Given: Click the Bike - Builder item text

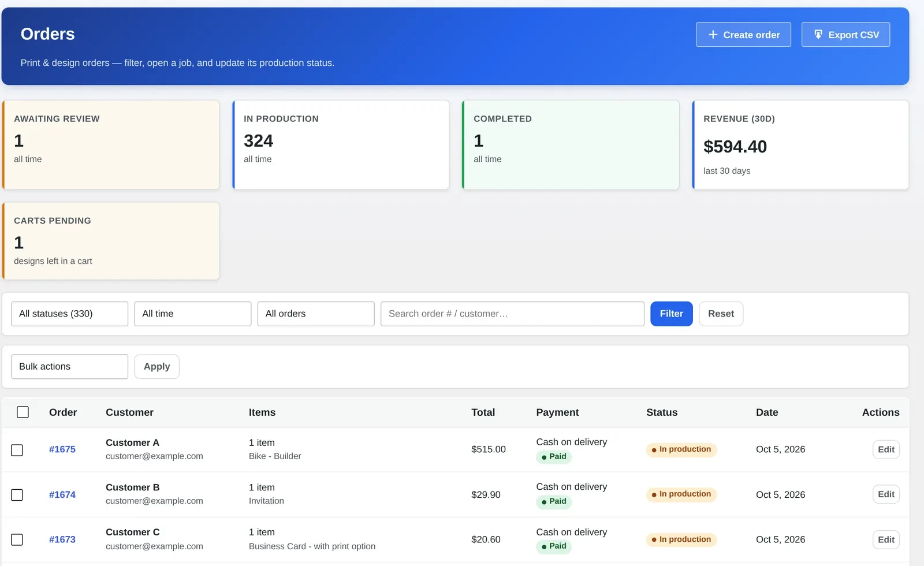Looking at the screenshot, I should [275, 456].
